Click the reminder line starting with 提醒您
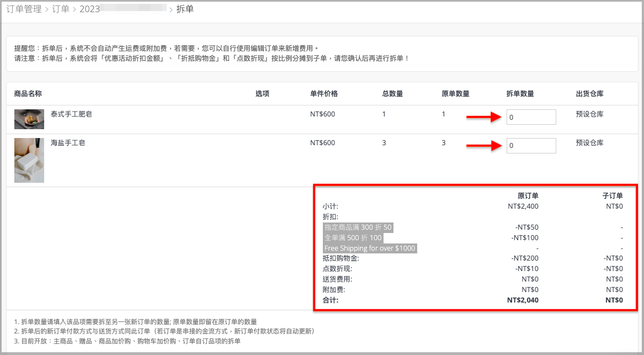The width and height of the screenshot is (644, 355). pos(167,49)
